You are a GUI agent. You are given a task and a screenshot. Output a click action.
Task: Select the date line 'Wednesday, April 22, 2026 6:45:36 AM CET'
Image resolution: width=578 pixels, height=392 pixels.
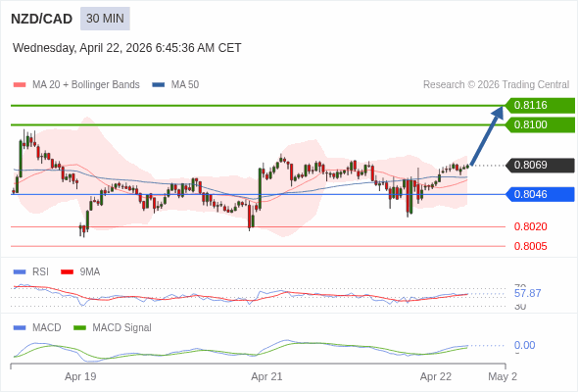tap(126, 48)
